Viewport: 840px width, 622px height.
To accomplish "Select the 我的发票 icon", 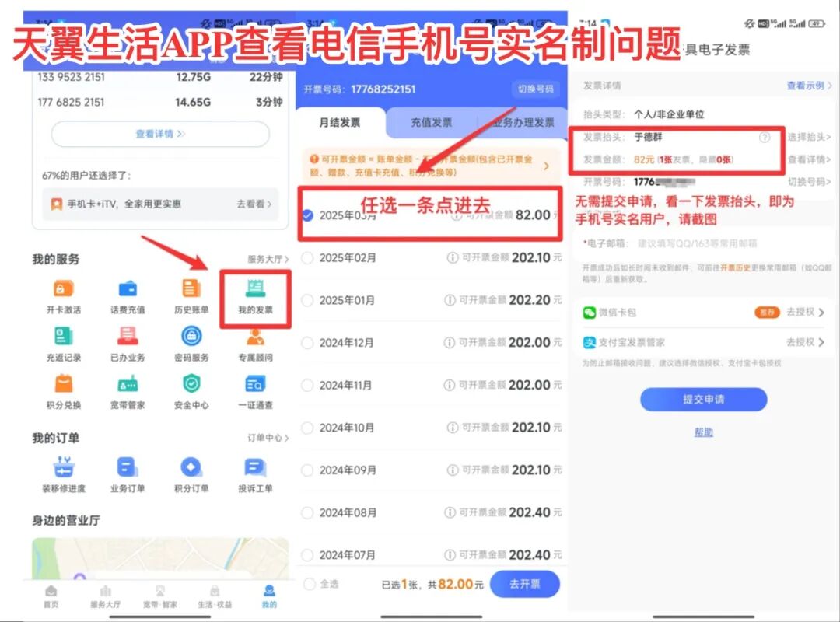I will 256,295.
